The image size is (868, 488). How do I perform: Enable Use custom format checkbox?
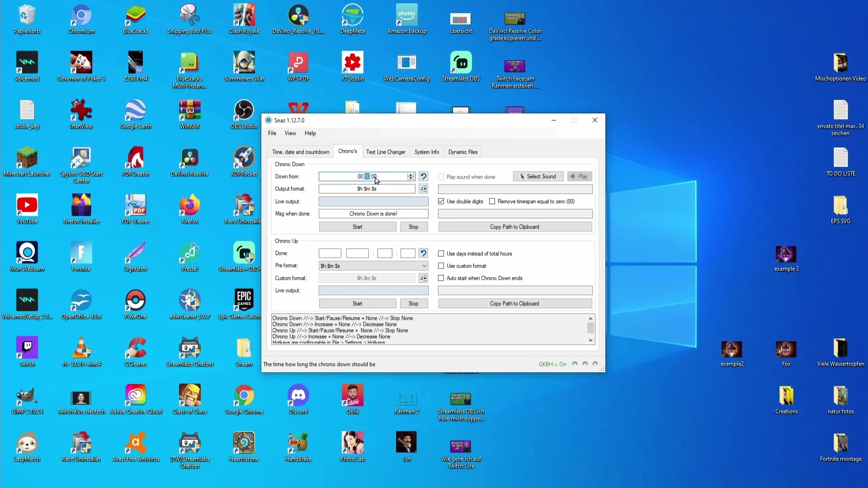(441, 266)
